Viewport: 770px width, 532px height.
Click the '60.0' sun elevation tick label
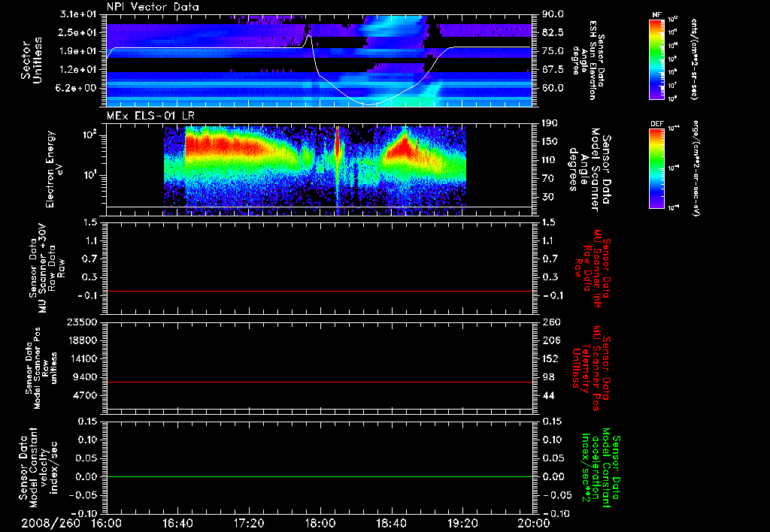[x=553, y=89]
